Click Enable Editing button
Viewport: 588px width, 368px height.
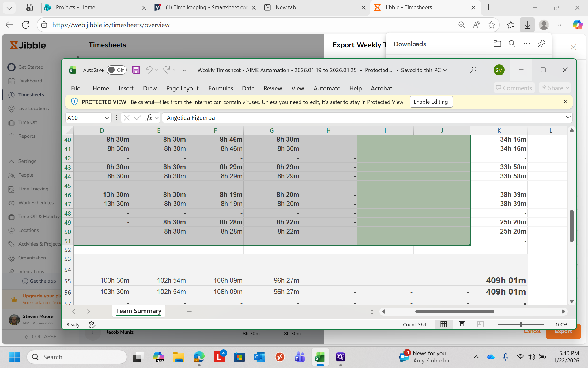point(431,102)
